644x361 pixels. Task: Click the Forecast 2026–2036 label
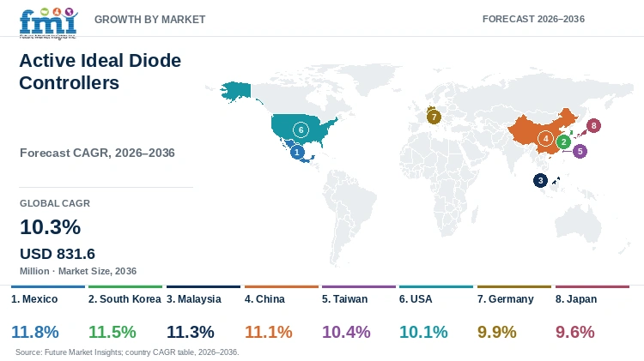tap(533, 19)
